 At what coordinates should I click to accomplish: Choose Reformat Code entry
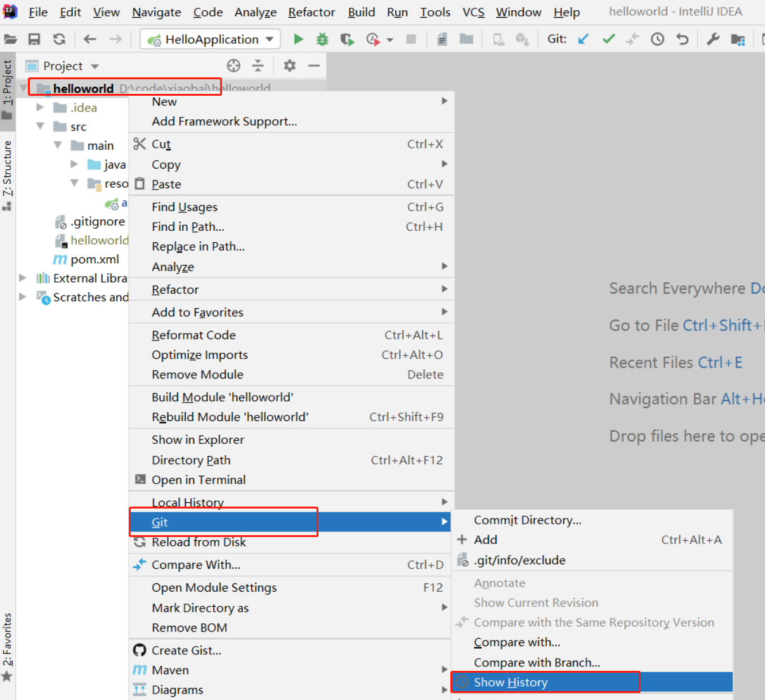[x=292, y=335]
